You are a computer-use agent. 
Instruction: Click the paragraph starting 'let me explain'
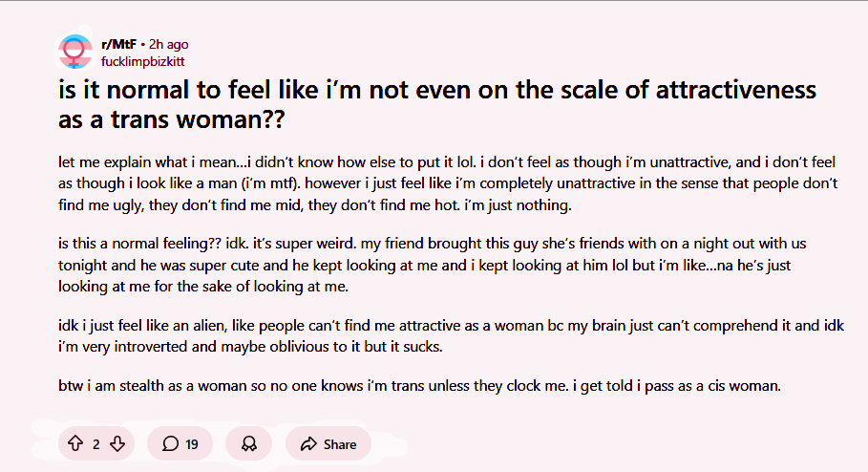click(x=447, y=181)
